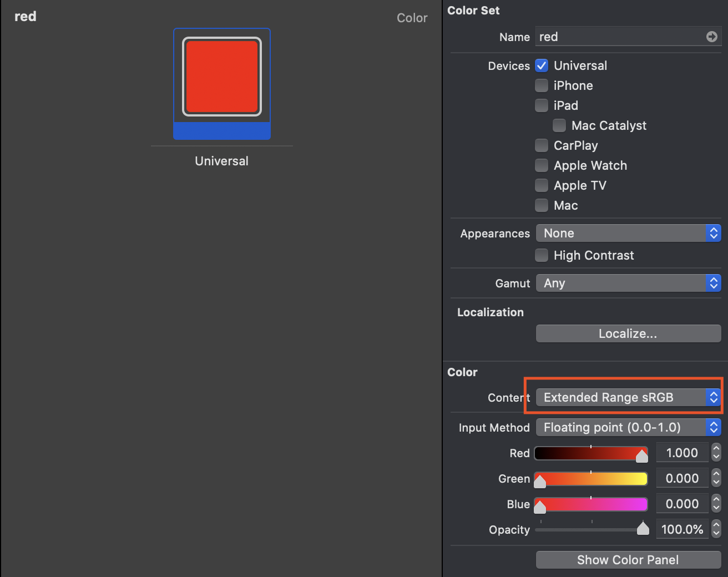This screenshot has width=728, height=577.
Task: Check the Apple TV checkbox
Action: pyautogui.click(x=542, y=185)
